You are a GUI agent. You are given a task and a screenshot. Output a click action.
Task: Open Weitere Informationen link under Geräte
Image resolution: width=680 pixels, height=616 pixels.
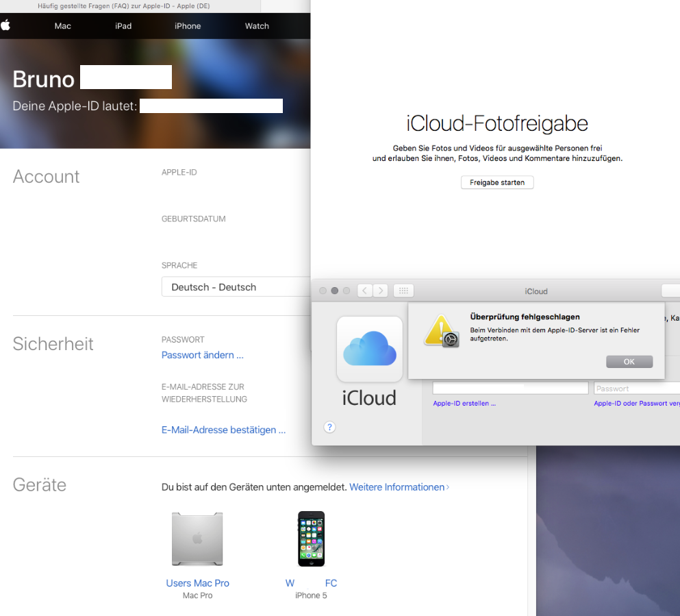(x=399, y=487)
